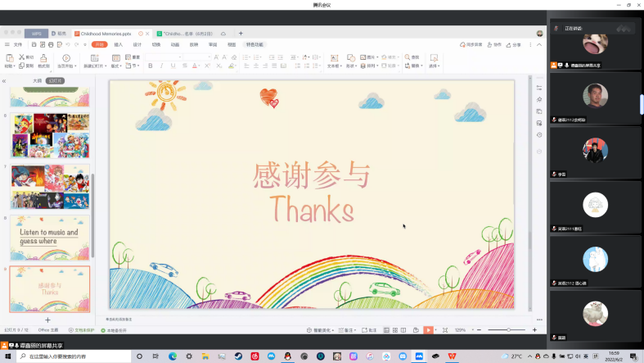Switch to the Childhood Memories.pptx tab
This screenshot has width=644, height=363.
107,34
